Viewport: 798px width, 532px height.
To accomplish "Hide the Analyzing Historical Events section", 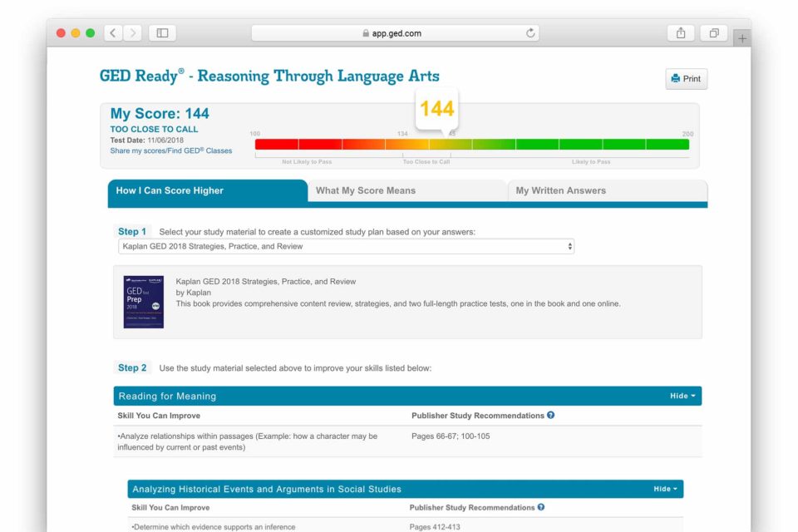I will [x=665, y=489].
